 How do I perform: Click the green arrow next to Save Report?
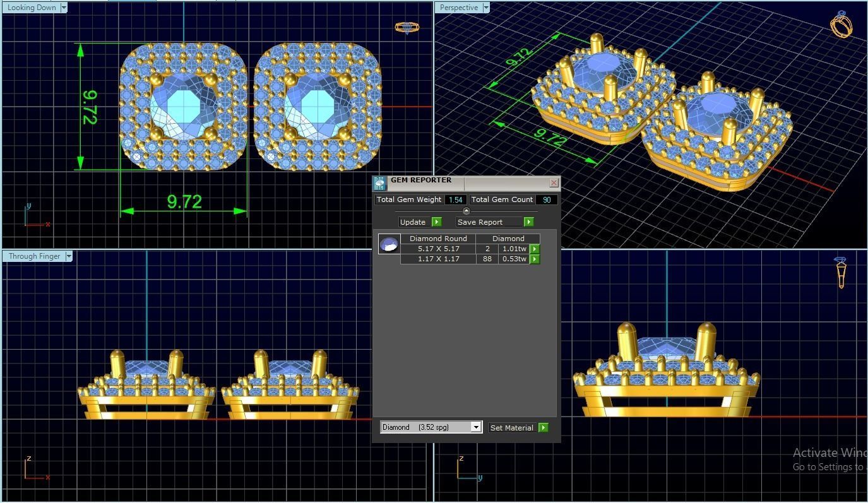[529, 222]
